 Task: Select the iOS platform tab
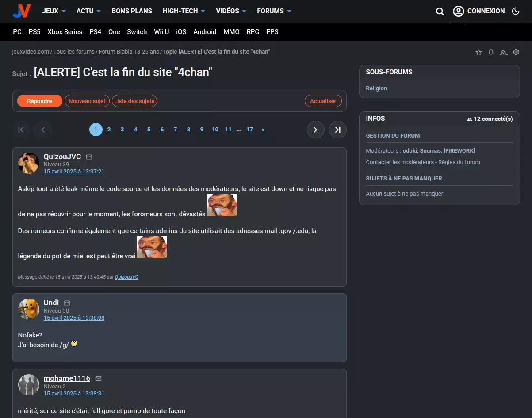(181, 32)
